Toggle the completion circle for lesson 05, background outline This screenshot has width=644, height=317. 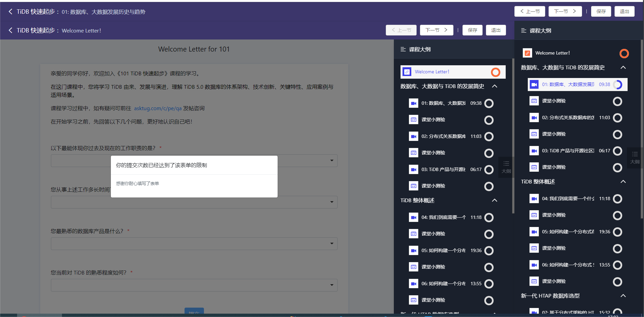click(618, 232)
